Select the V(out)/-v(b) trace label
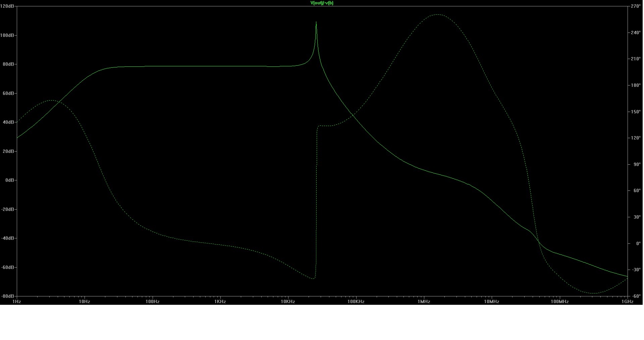The width and height of the screenshot is (644, 340). click(x=322, y=3)
